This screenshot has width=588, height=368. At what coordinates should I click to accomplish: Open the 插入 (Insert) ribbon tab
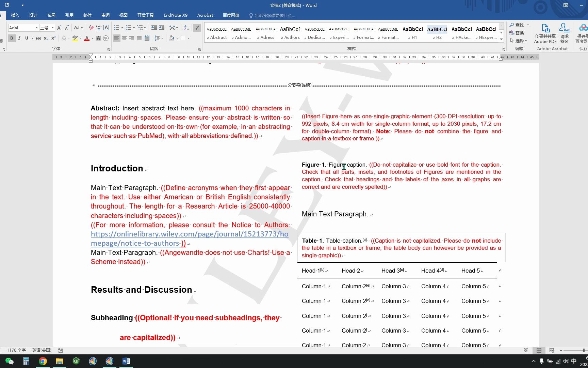tap(15, 15)
